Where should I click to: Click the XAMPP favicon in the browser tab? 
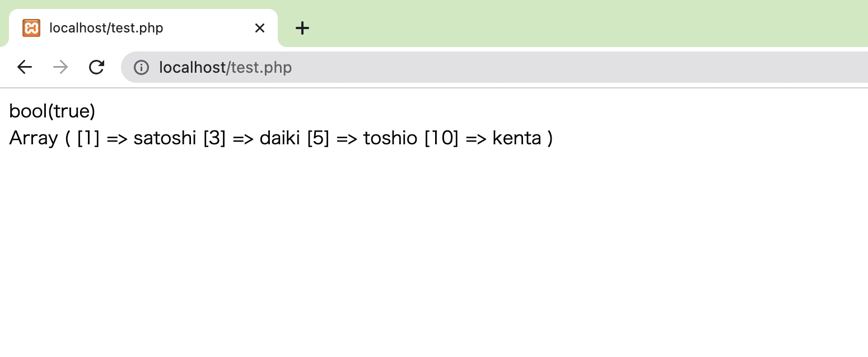coord(31,27)
